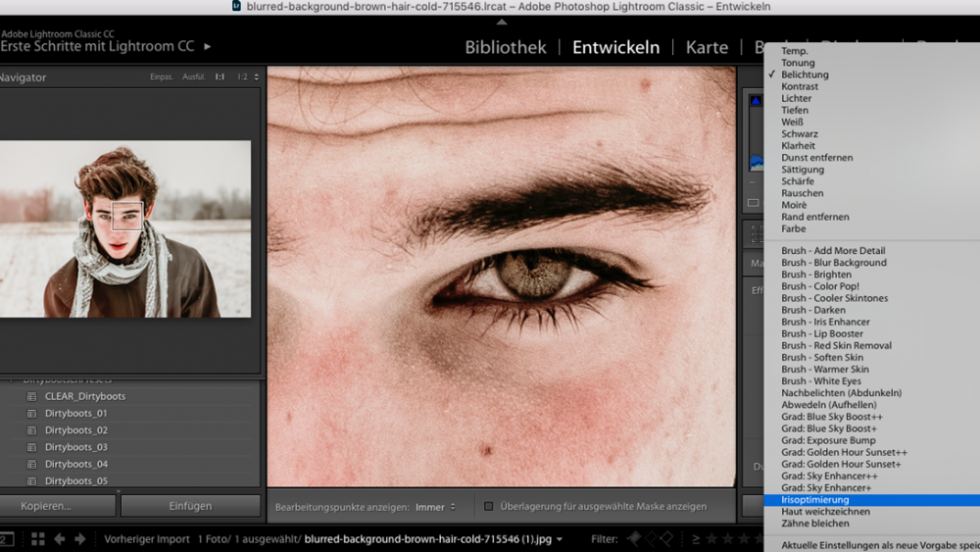980x552 pixels.
Task: Go forward with the right arrow icon
Action: (80, 539)
